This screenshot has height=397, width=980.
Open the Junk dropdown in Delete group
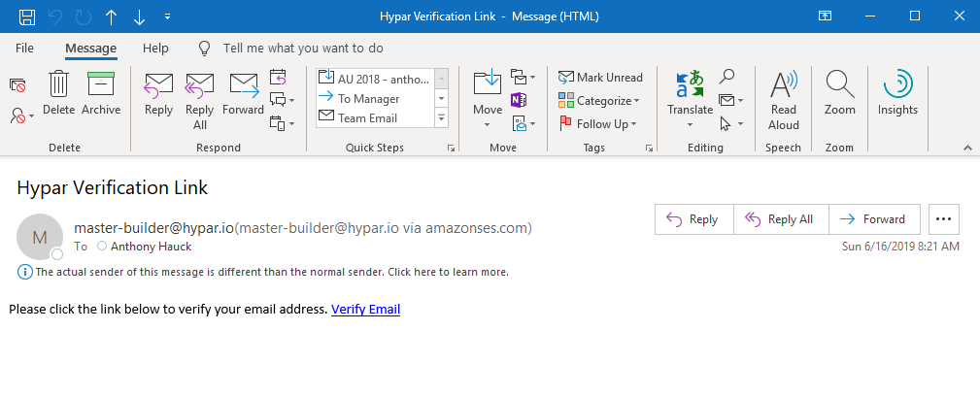[x=22, y=116]
